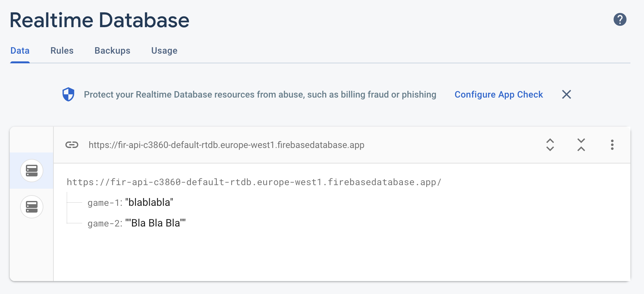Edit the "blablabla" value
644x294 pixels.
pos(149,202)
